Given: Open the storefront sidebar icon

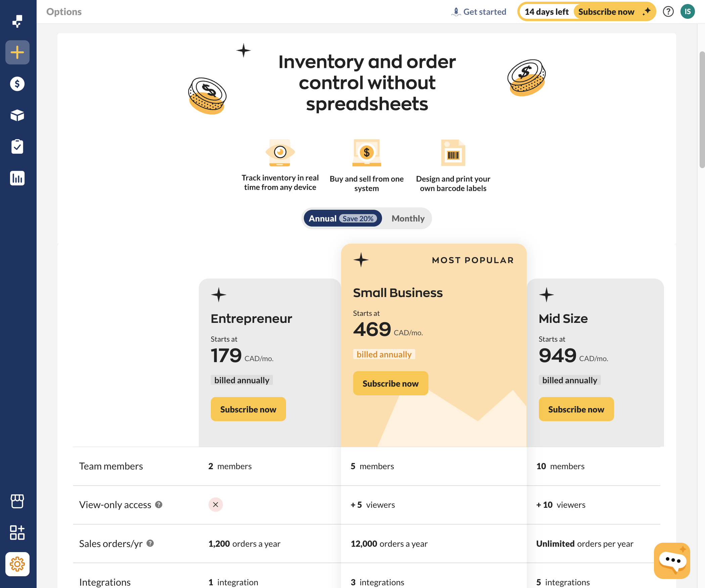Looking at the screenshot, I should tap(17, 501).
